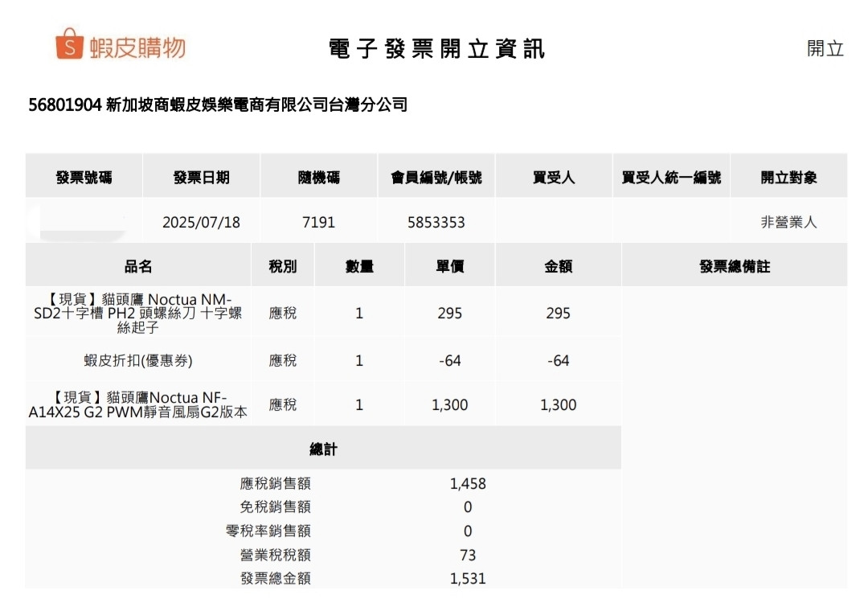Select the business tax amount 73
Screen dimensions: 868x611
tap(468, 555)
